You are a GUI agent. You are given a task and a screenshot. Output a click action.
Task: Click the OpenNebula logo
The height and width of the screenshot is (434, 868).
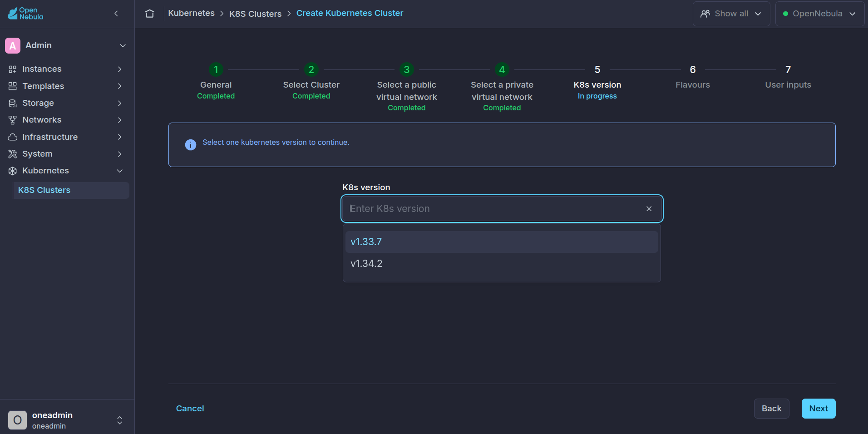(x=25, y=14)
